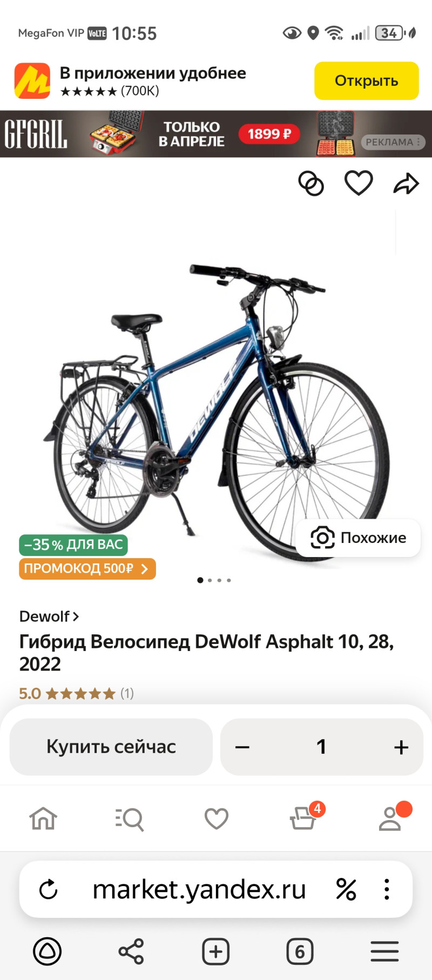The height and width of the screenshot is (980, 432).
Task: Increase quantity with the plus button
Action: (401, 747)
